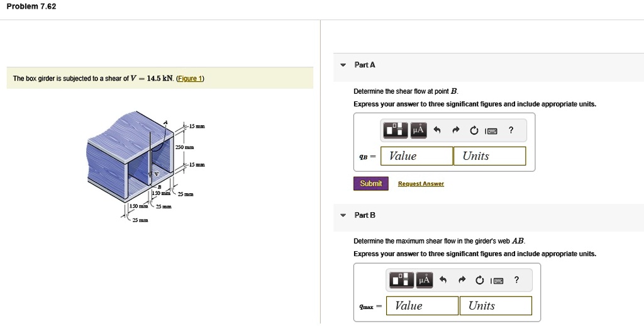Viewport: 644px width, 326px height.
Task: Collapse Part B section triangle
Action: pyautogui.click(x=343, y=215)
